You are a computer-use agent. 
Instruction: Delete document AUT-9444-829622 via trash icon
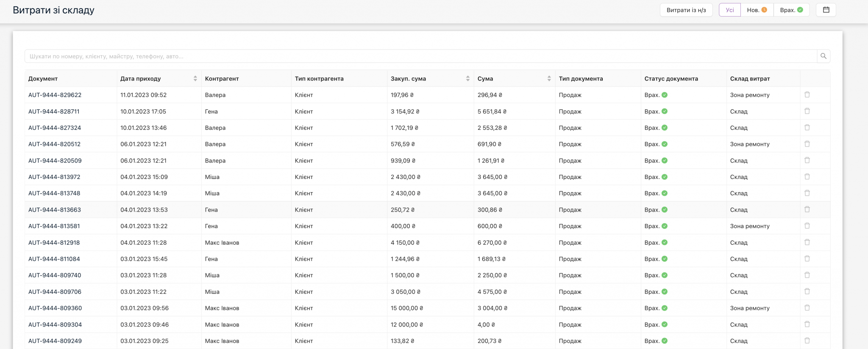click(807, 95)
